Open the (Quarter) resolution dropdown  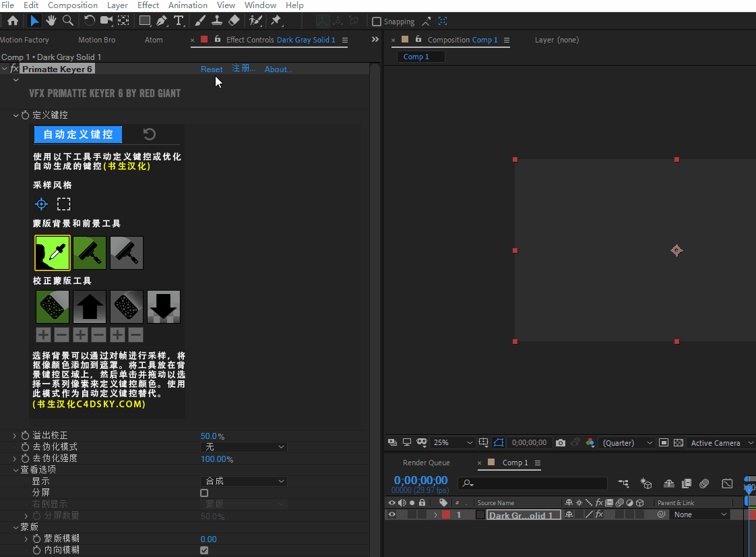point(627,442)
